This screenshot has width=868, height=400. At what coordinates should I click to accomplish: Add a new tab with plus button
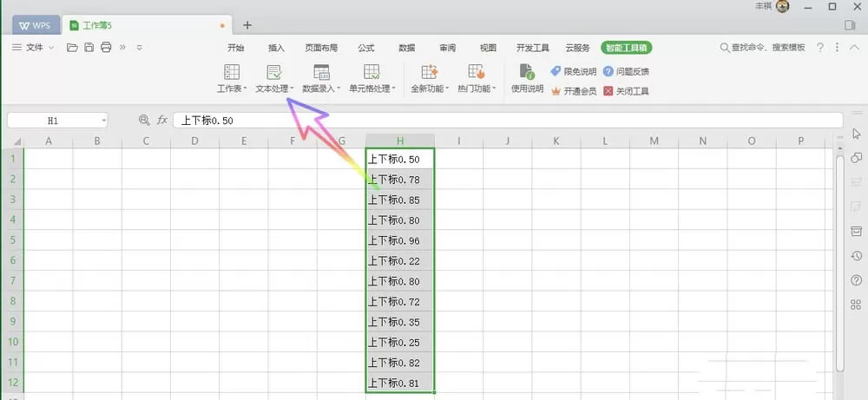247,25
